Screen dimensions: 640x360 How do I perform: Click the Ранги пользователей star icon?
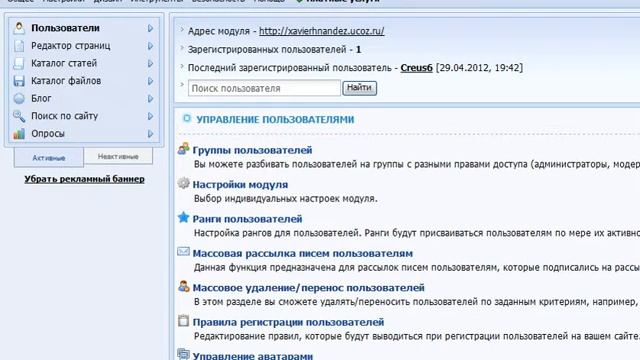point(184,218)
